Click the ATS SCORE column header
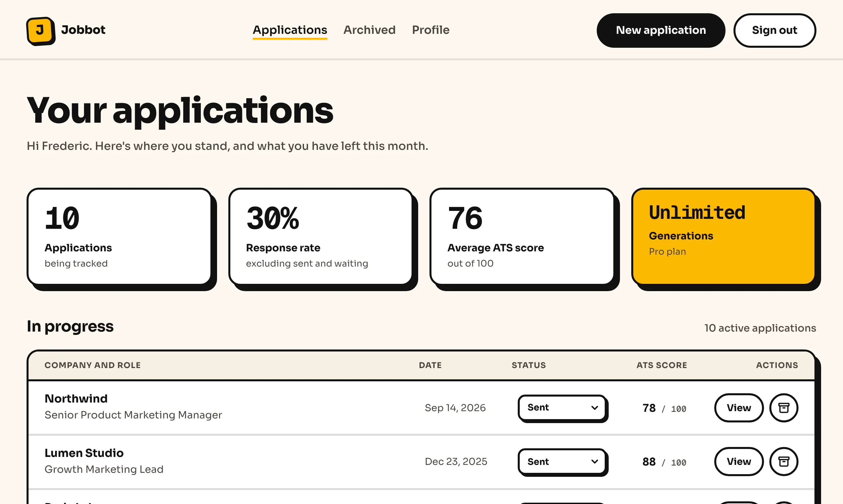The width and height of the screenshot is (843, 504). pos(661,365)
